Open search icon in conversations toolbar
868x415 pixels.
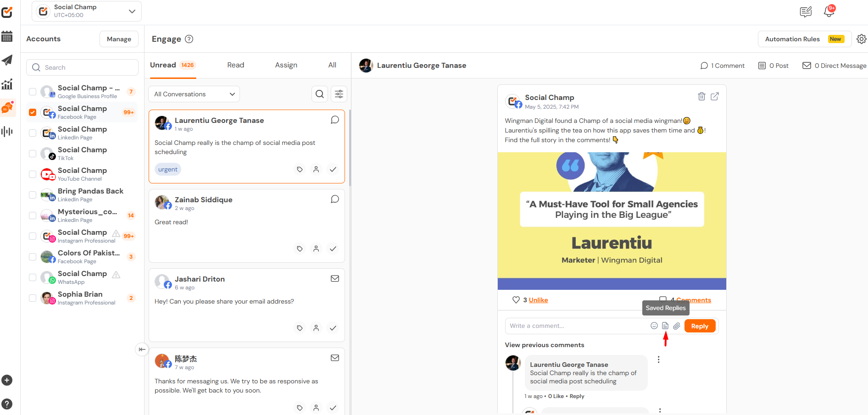pos(320,94)
